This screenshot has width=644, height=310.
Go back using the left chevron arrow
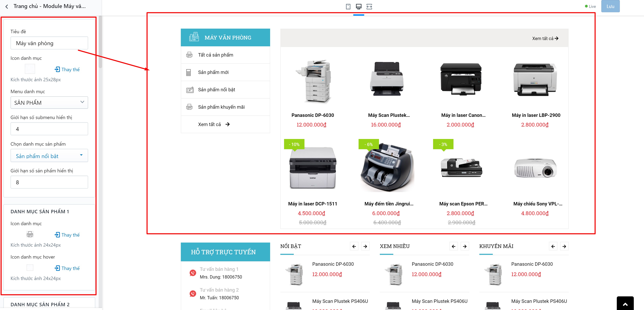click(7, 6)
